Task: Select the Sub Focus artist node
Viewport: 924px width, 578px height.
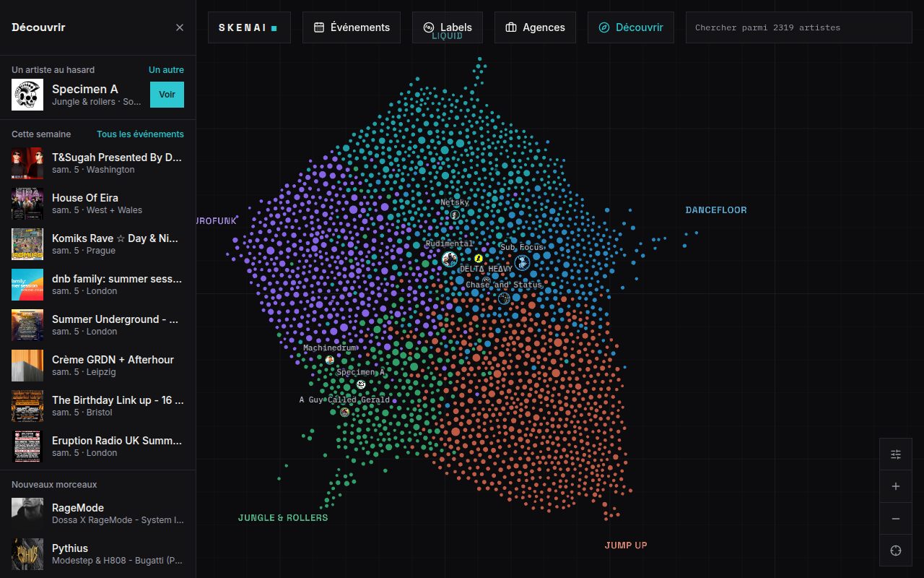Action: pos(522,263)
